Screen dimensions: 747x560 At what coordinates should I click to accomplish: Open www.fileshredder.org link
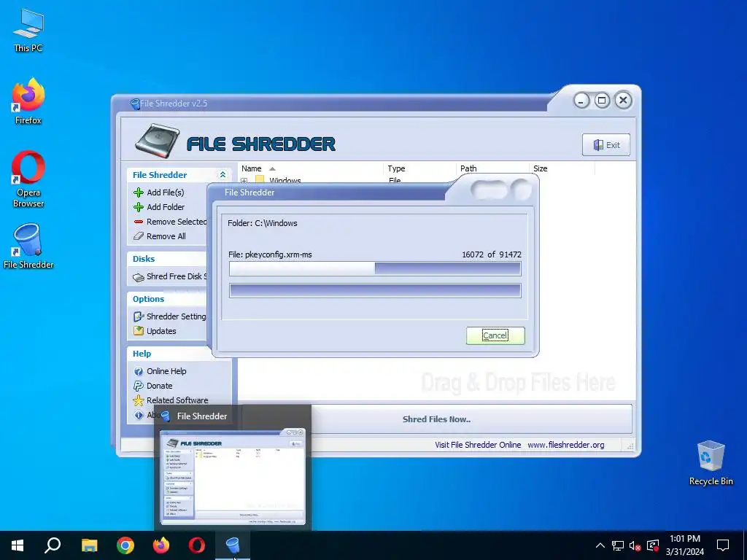(x=566, y=445)
